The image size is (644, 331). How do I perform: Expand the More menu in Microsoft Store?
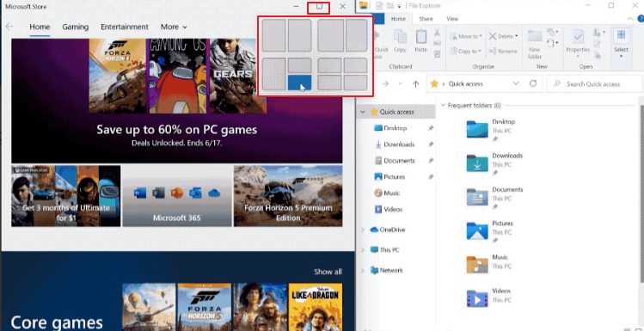coord(174,27)
